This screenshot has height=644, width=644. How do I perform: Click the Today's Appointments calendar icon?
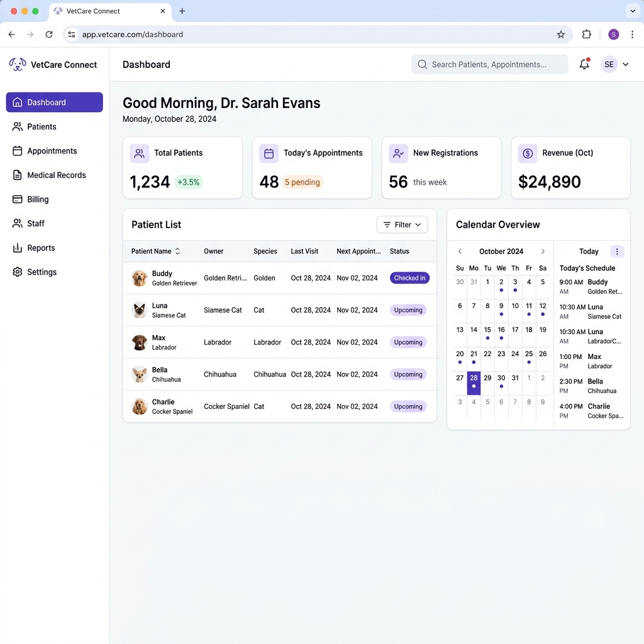269,153
